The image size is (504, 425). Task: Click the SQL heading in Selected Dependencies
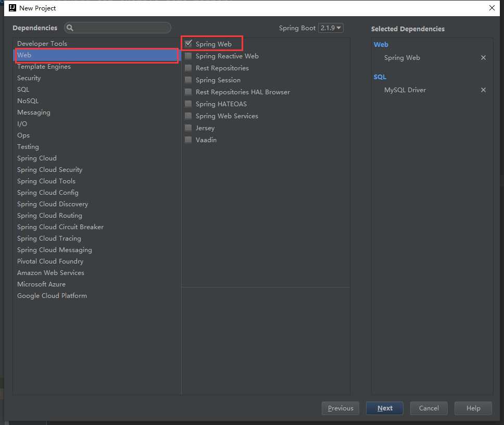tap(380, 77)
